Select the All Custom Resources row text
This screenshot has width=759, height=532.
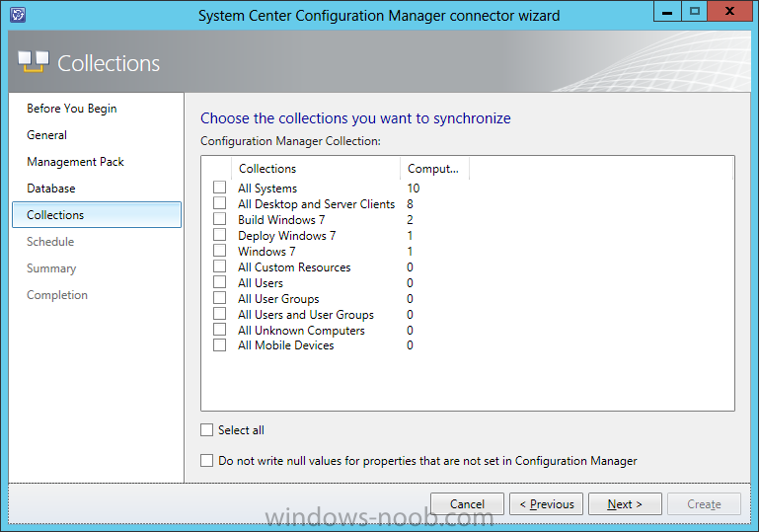[x=294, y=267]
